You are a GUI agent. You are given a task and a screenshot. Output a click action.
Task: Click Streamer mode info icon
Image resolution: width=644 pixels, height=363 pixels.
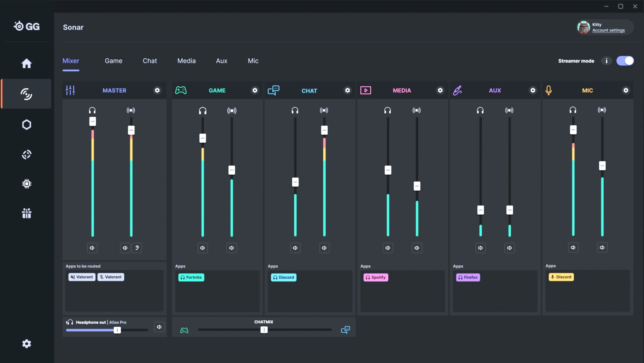(x=606, y=61)
